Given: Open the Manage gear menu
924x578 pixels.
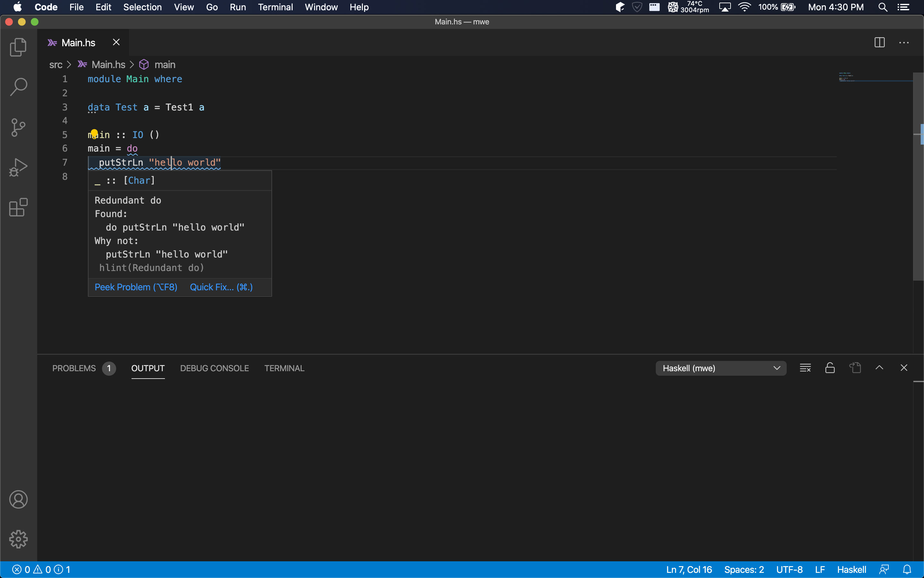Looking at the screenshot, I should (18, 539).
